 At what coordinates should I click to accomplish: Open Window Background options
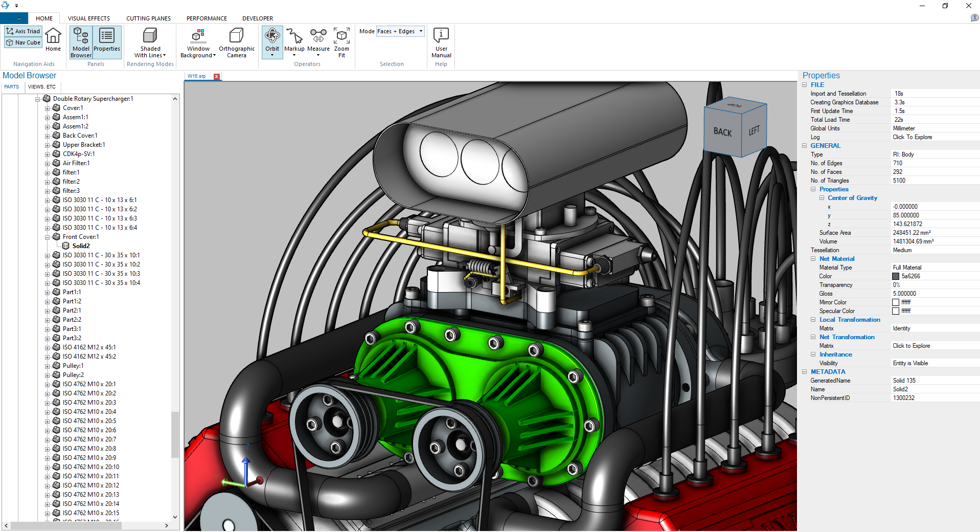pos(198,42)
